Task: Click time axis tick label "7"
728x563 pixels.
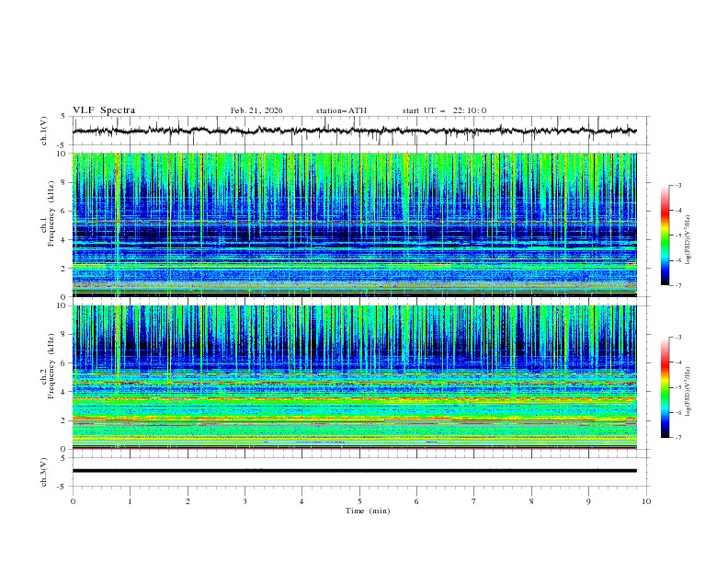Action: tap(474, 501)
